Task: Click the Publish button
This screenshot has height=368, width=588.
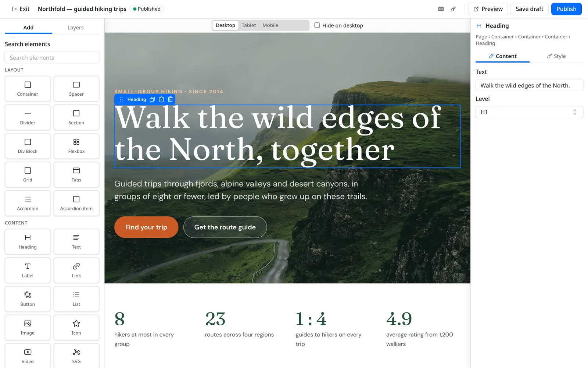Action: click(566, 9)
